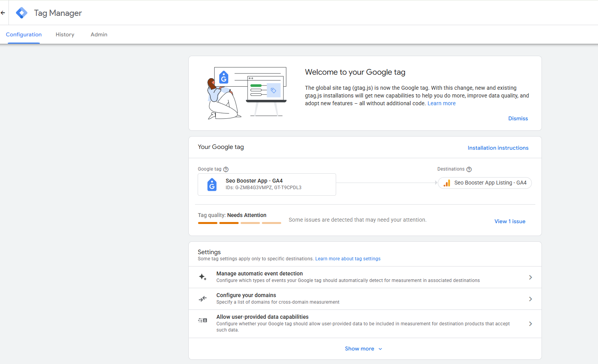
Task: Open Installation instructions
Action: click(x=498, y=148)
